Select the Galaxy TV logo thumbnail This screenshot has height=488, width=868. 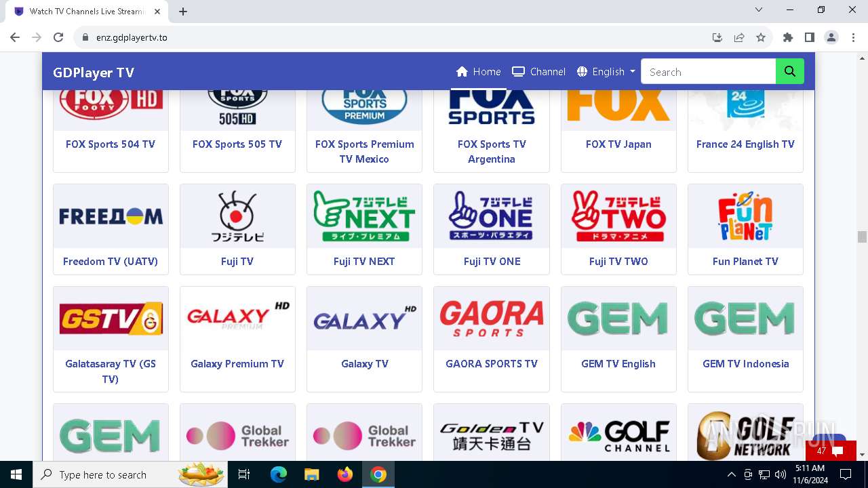pos(364,319)
